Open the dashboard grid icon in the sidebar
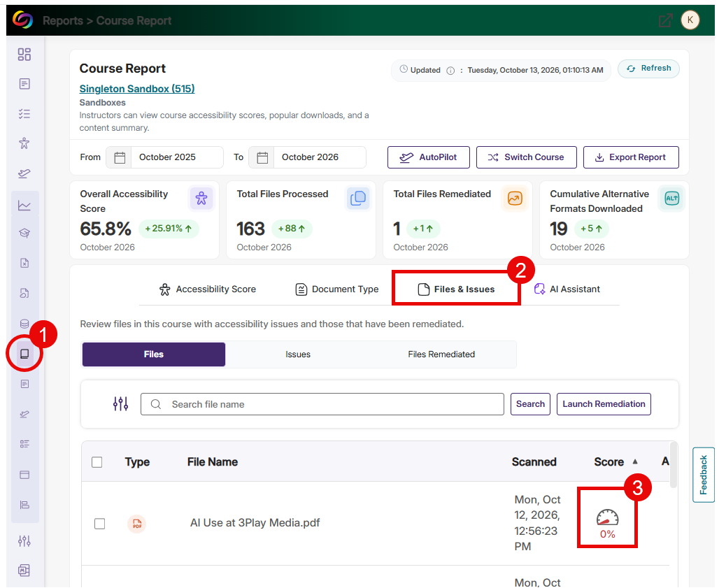 tap(24, 55)
